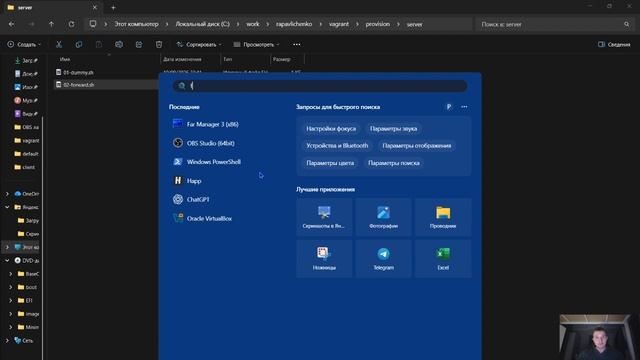Screen dimensions: 640x360
Task: Click the Share icon in Explorer toolbar
Action: (139, 44)
